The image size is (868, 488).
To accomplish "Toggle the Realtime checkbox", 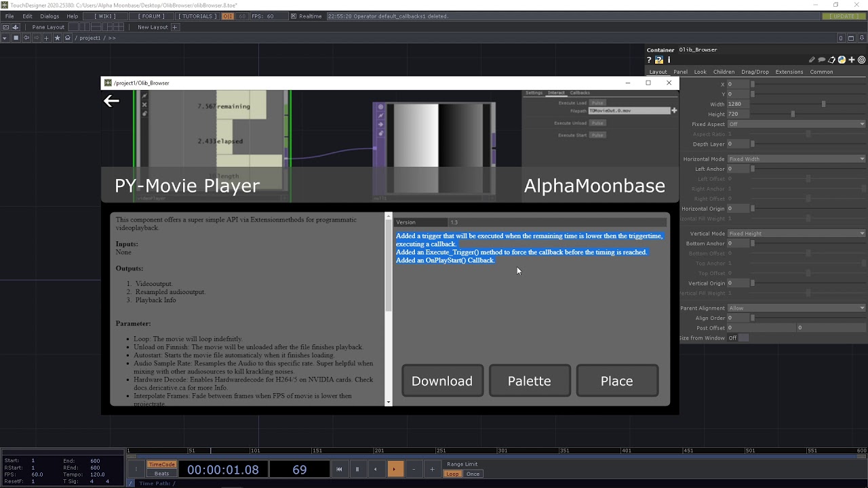I will click(293, 16).
